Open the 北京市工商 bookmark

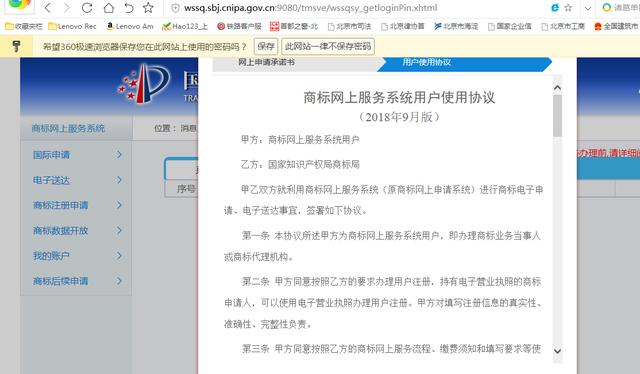pyautogui.click(x=563, y=26)
